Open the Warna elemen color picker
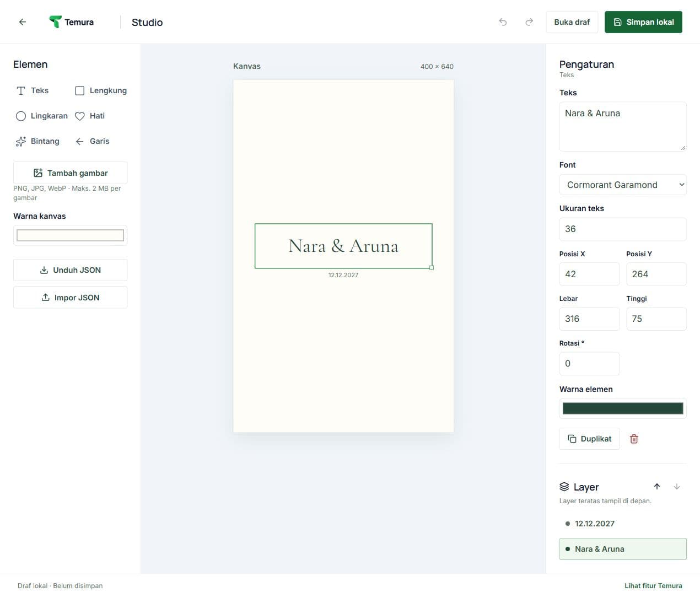This screenshot has width=700, height=598. point(623,408)
